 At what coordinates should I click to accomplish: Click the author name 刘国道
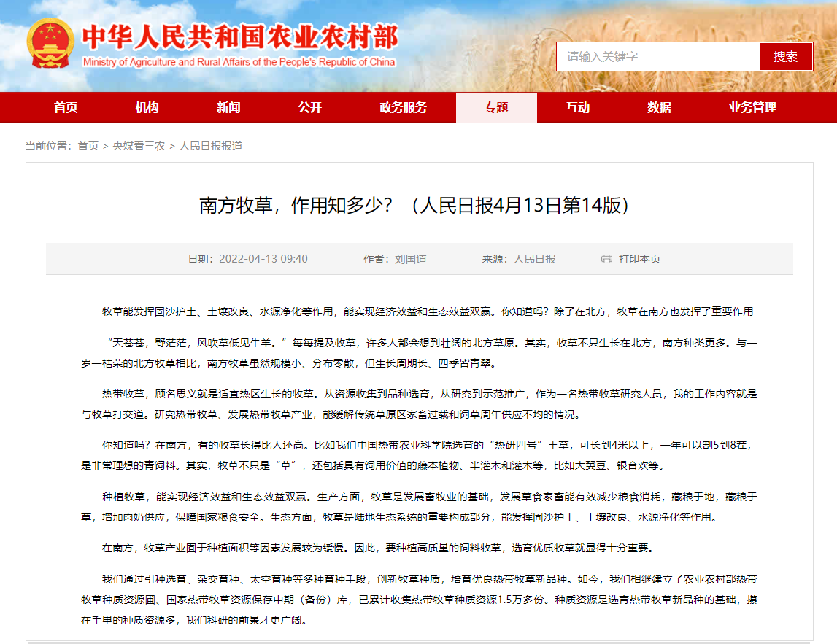[411, 259]
